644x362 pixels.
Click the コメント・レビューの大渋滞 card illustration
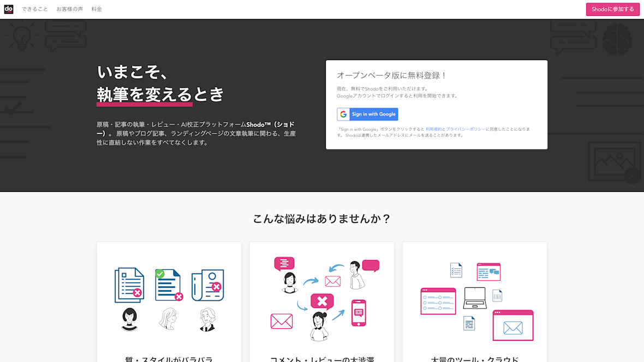(x=325, y=299)
